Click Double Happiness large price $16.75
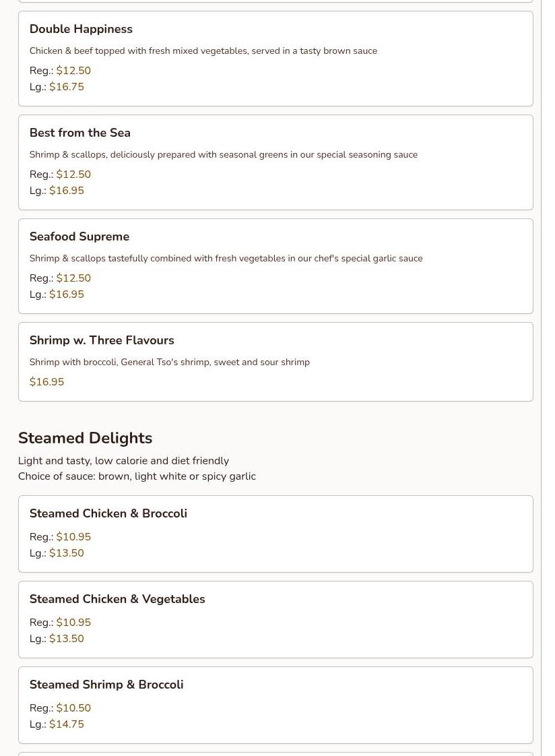Viewport: 555px width, 756px height. 66,87
